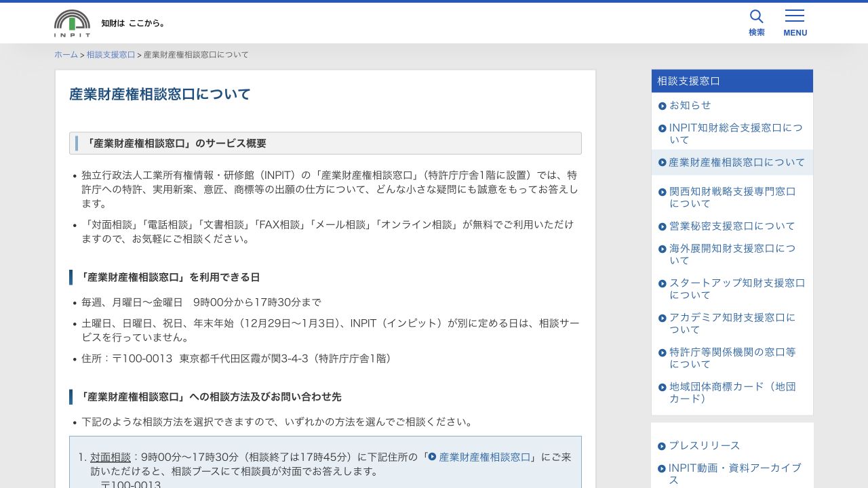This screenshot has width=868, height=488.
Task: Open the MENU hamburger icon
Action: (x=795, y=23)
